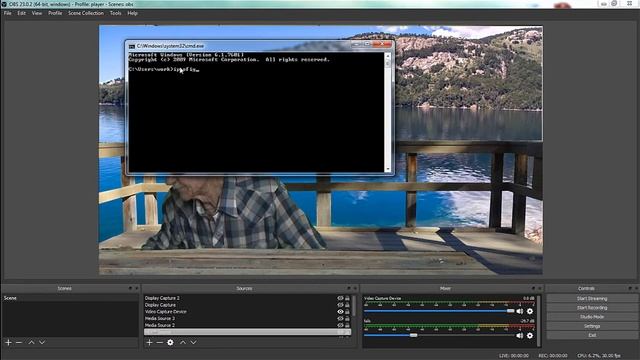Open the Help menu
640x360 pixels.
tap(132, 13)
